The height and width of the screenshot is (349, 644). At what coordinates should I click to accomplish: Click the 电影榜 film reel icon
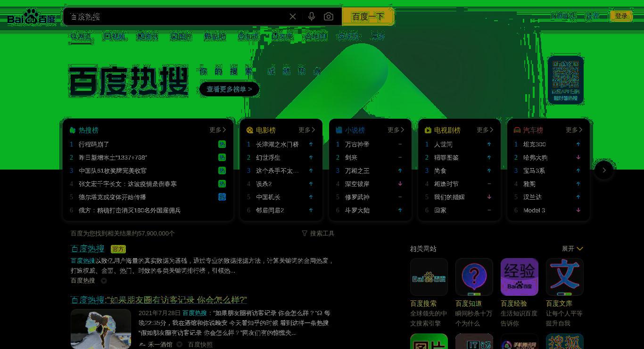tap(250, 130)
